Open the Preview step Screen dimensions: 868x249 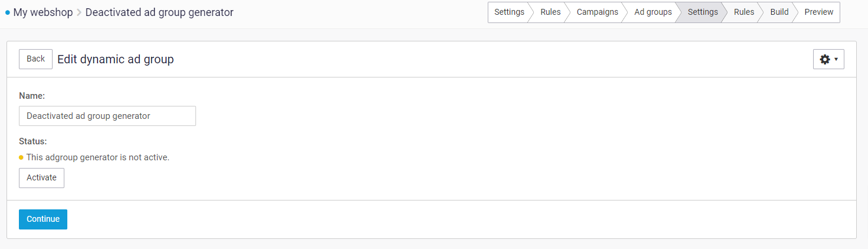point(819,12)
